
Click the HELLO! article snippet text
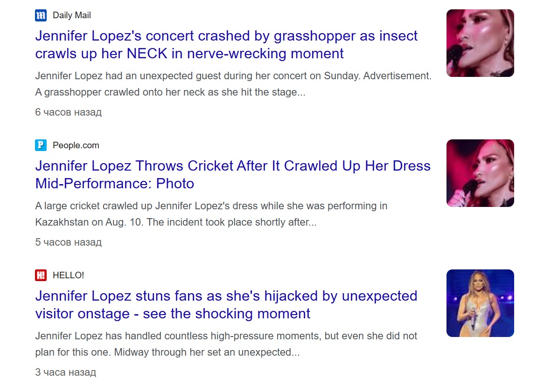226,344
